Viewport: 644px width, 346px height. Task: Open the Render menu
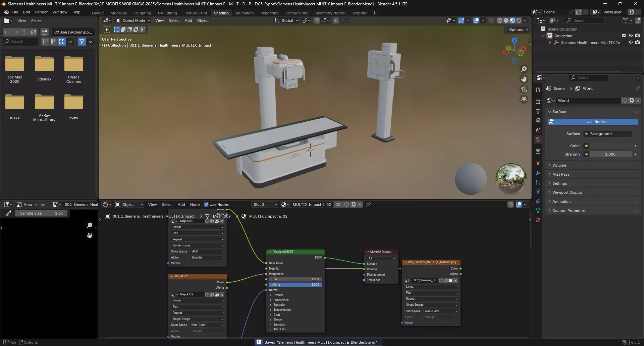pos(41,12)
